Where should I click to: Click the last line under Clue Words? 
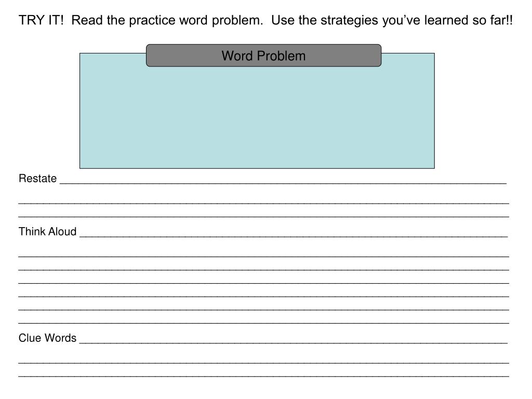[x=263, y=376]
